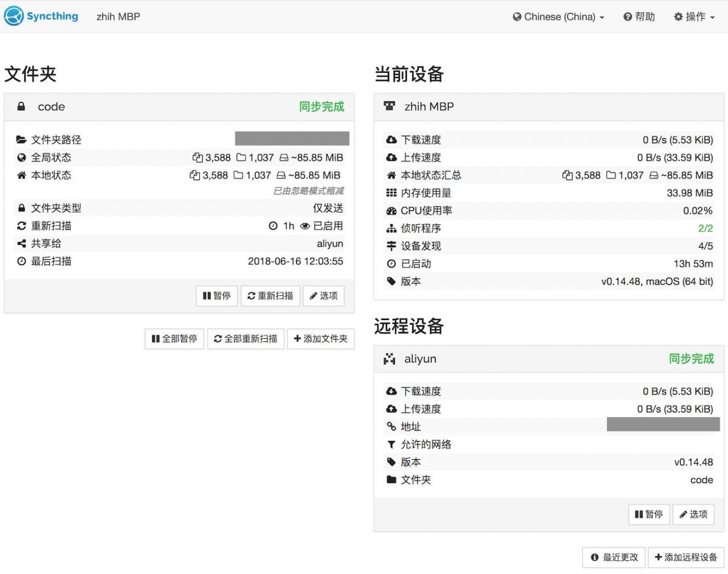The width and height of the screenshot is (728, 574).
Task: Click 添加远程设备 button
Action: 686,558
